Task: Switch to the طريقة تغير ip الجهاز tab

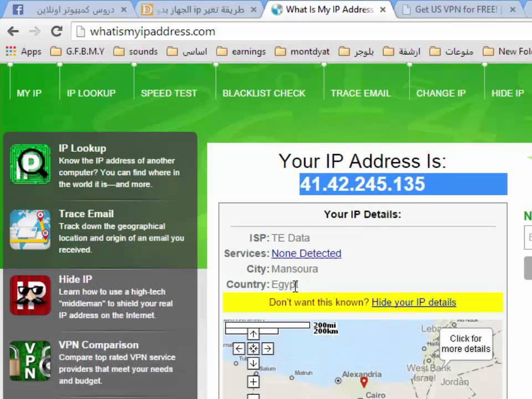Action: [198, 9]
